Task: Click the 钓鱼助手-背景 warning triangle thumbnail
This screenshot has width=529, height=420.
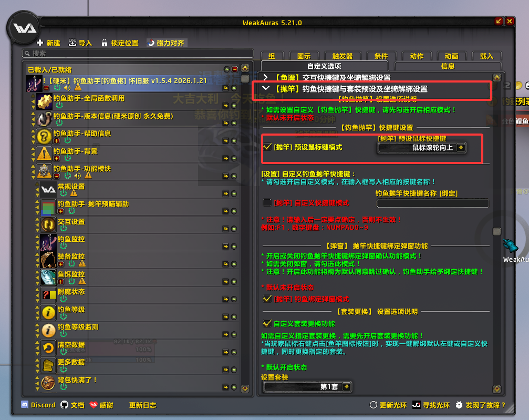Action: point(44,155)
